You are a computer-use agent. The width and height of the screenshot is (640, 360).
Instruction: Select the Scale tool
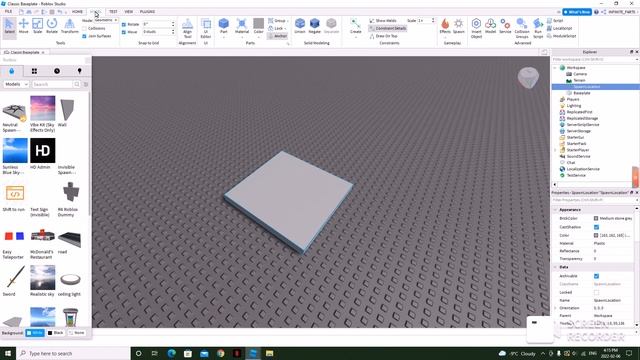coord(37,26)
